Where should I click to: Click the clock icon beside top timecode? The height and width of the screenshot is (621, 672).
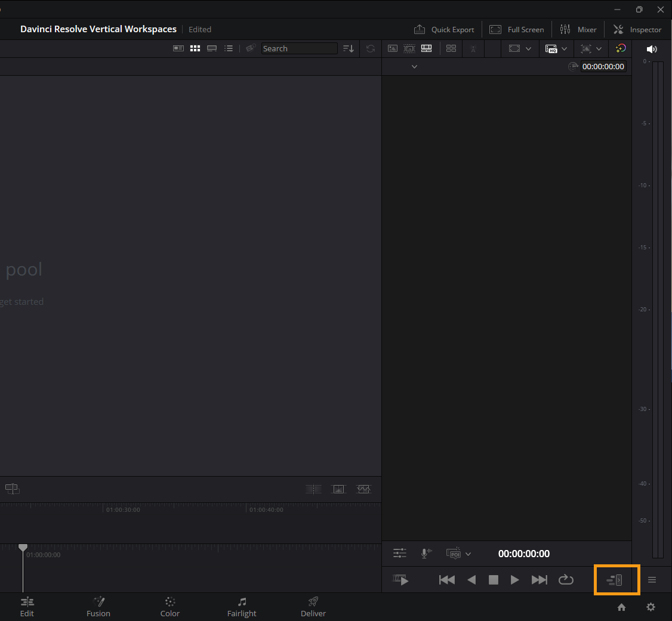[x=573, y=66]
